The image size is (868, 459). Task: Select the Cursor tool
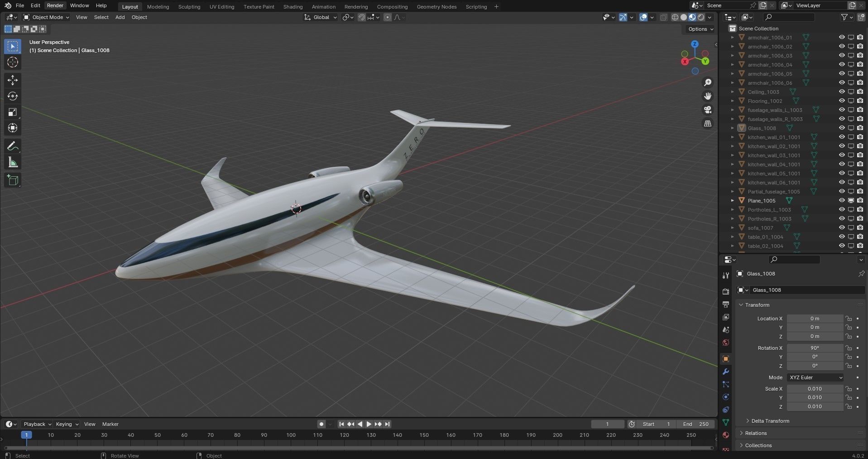[13, 63]
